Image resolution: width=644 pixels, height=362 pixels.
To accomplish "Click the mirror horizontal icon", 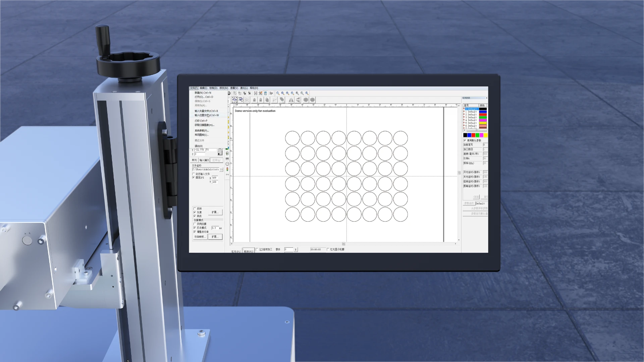I will pyautogui.click(x=291, y=100).
